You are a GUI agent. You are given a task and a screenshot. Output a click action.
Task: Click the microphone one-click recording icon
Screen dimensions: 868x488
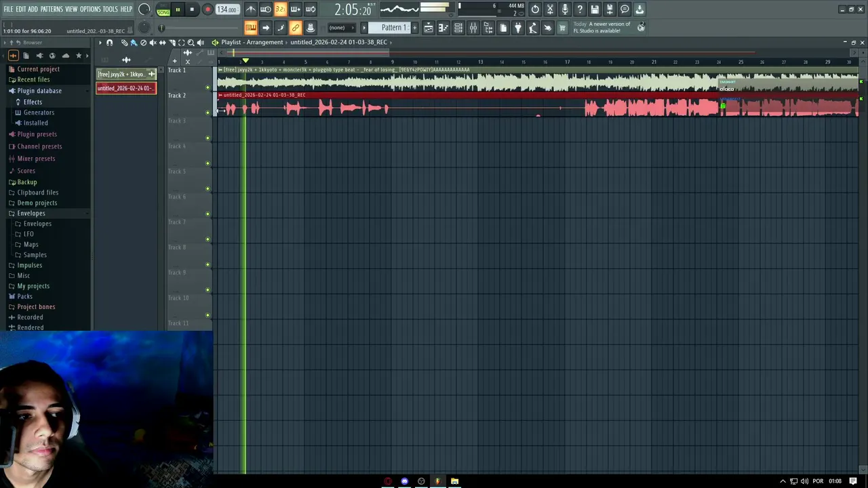[565, 9]
